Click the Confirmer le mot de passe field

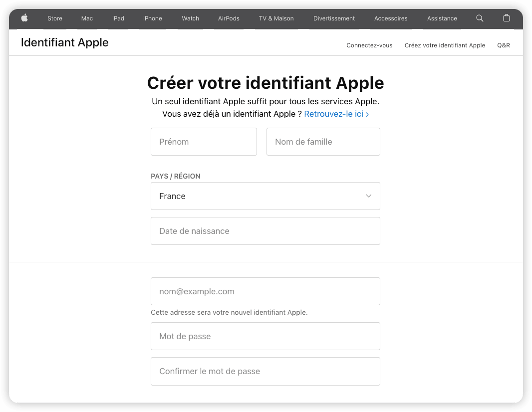266,371
